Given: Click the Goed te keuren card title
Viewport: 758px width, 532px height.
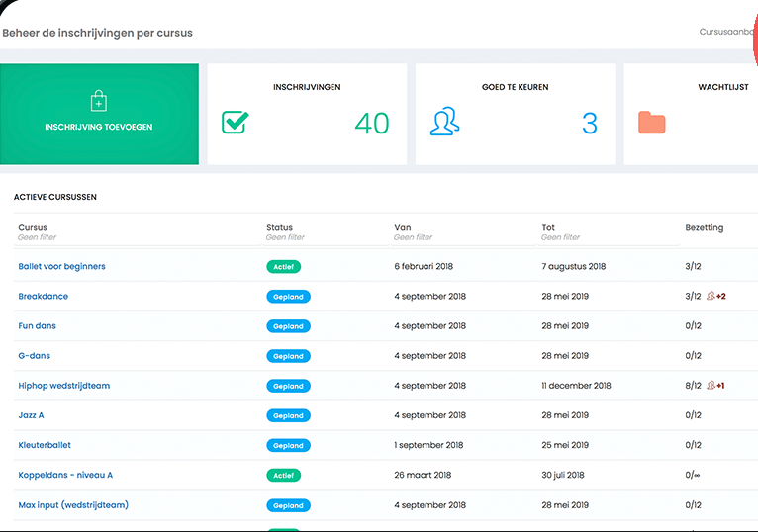Looking at the screenshot, I should [516, 87].
